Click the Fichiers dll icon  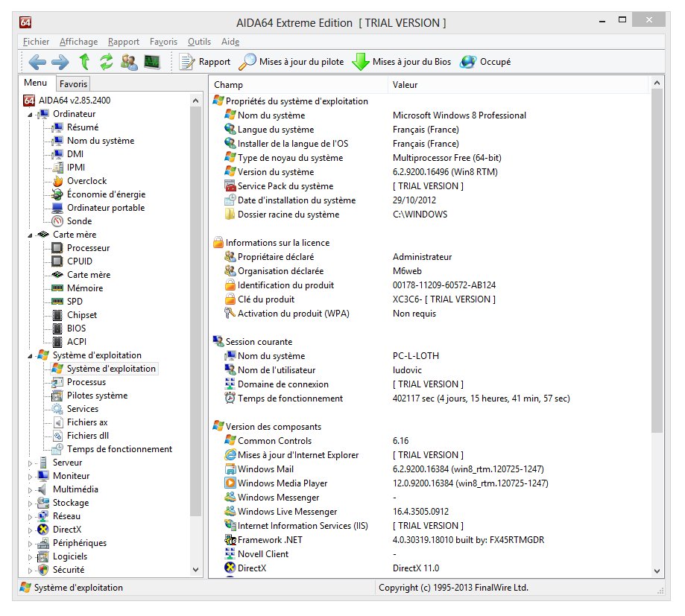point(58,436)
